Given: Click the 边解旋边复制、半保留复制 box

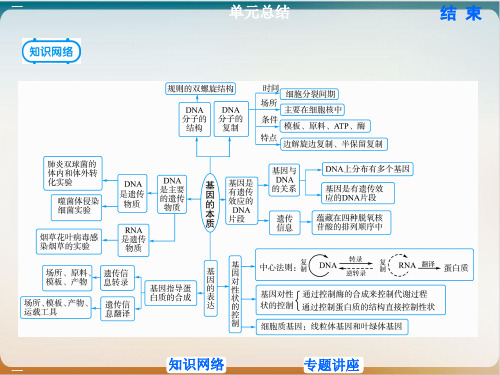Looking at the screenshot, I should coord(334,144).
